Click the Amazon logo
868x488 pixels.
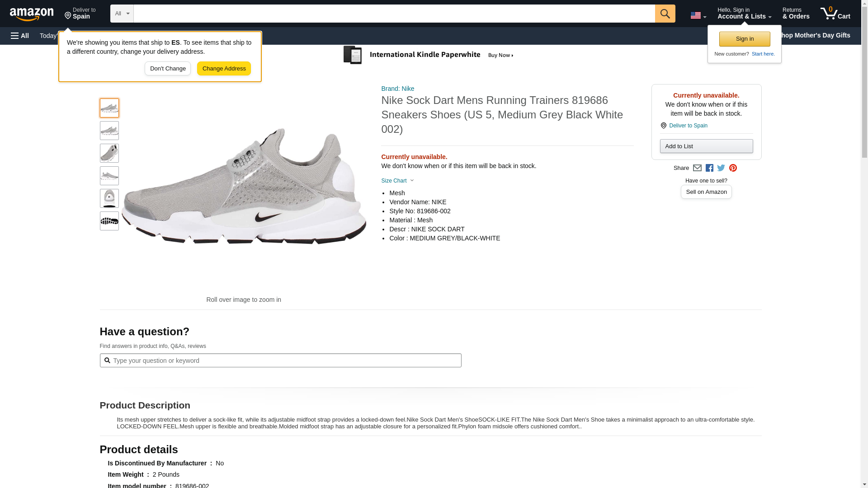pos(32,14)
